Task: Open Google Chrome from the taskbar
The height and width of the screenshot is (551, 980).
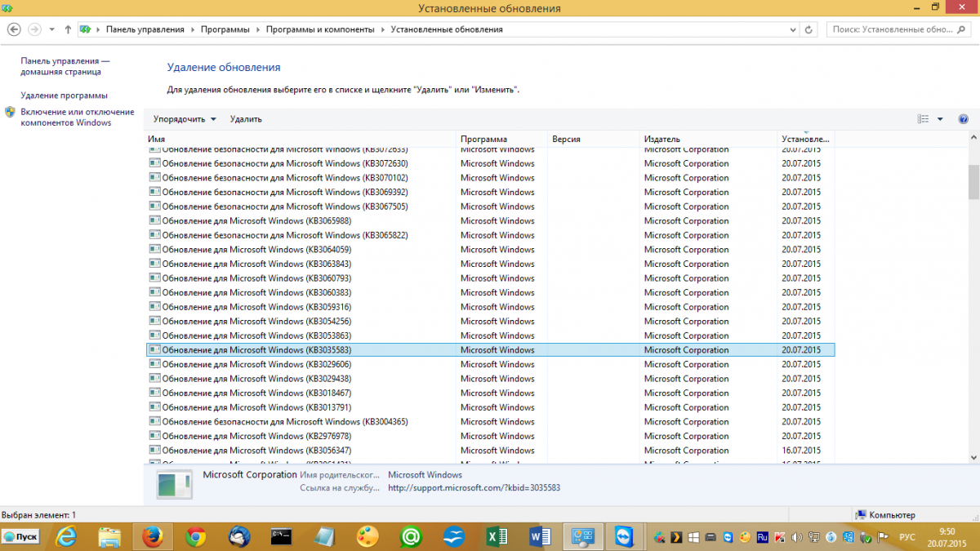Action: [195, 536]
